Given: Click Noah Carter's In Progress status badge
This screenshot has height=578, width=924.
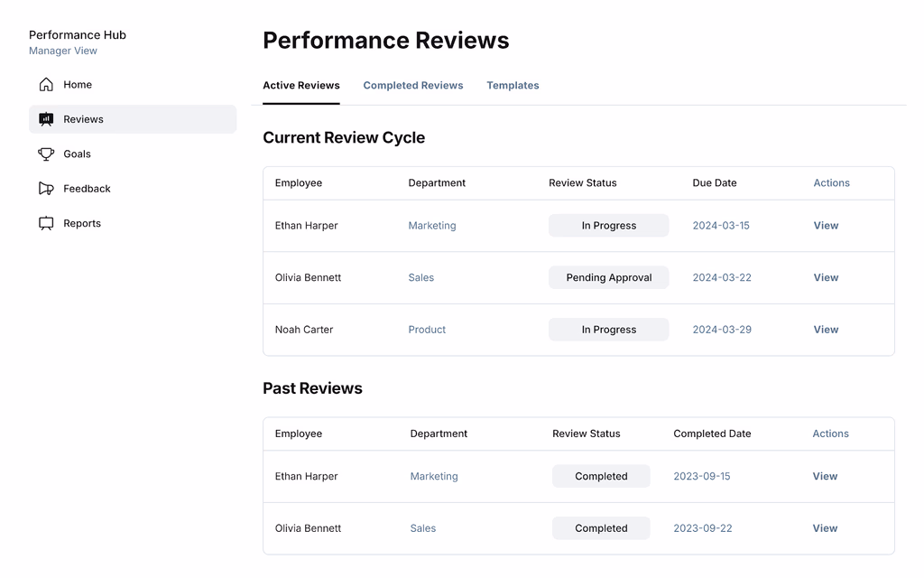Looking at the screenshot, I should coord(609,329).
